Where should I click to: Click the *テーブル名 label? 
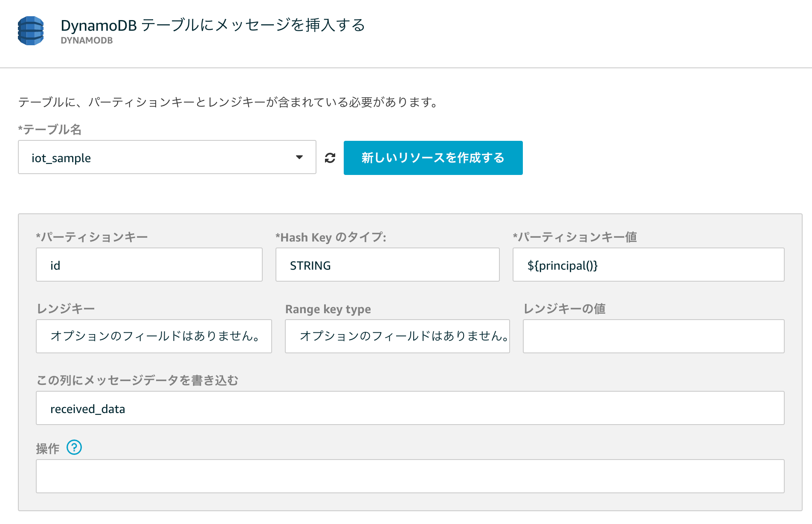coord(50,130)
